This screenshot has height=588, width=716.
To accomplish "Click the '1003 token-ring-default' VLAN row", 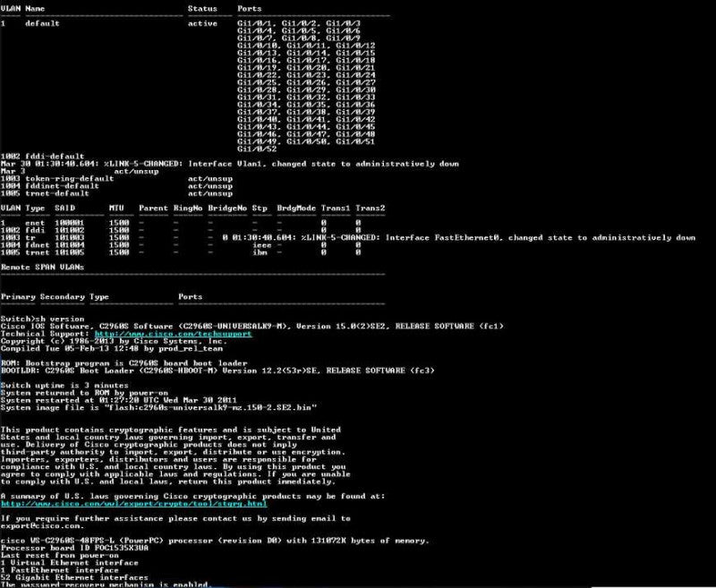I will (116, 178).
